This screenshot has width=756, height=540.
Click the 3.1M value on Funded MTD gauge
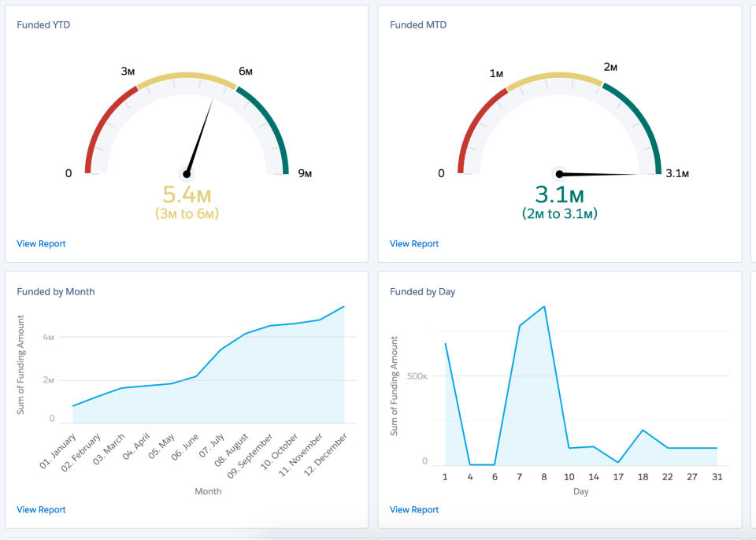click(x=560, y=193)
